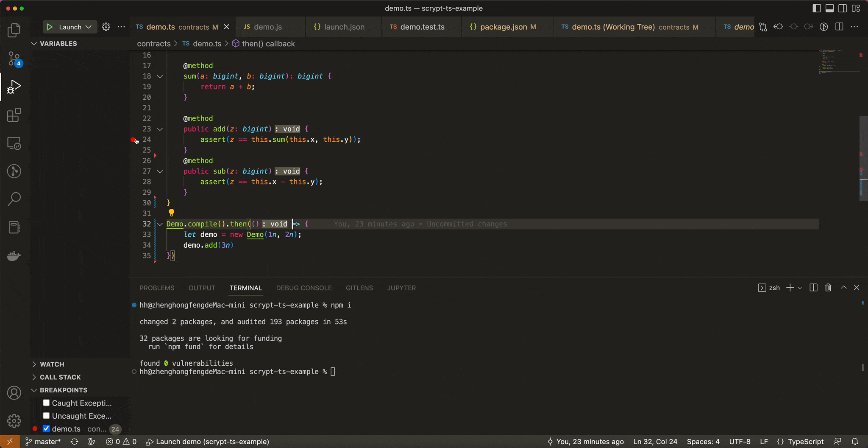Open the Explorer view in activity bar

(x=14, y=30)
